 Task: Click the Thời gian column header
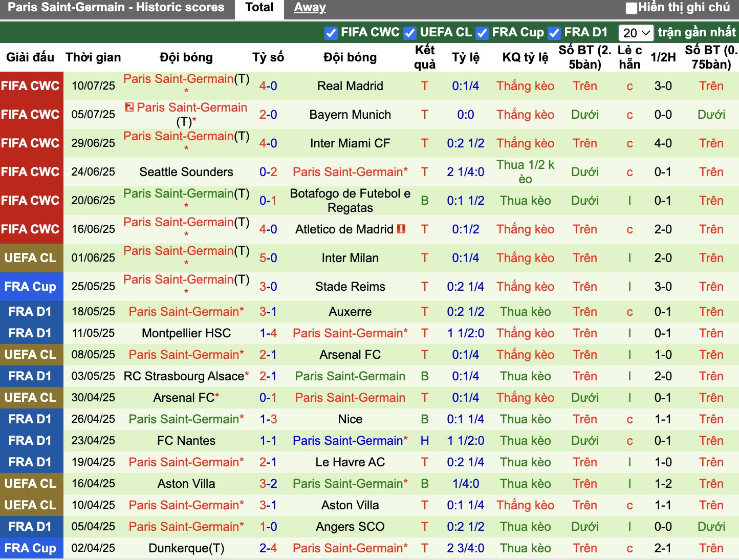pos(93,57)
